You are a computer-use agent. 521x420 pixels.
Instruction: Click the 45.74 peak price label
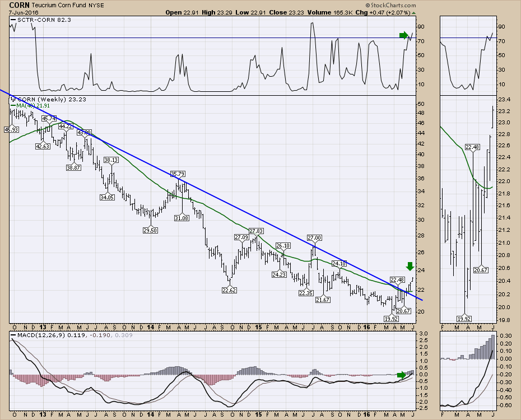(49, 119)
